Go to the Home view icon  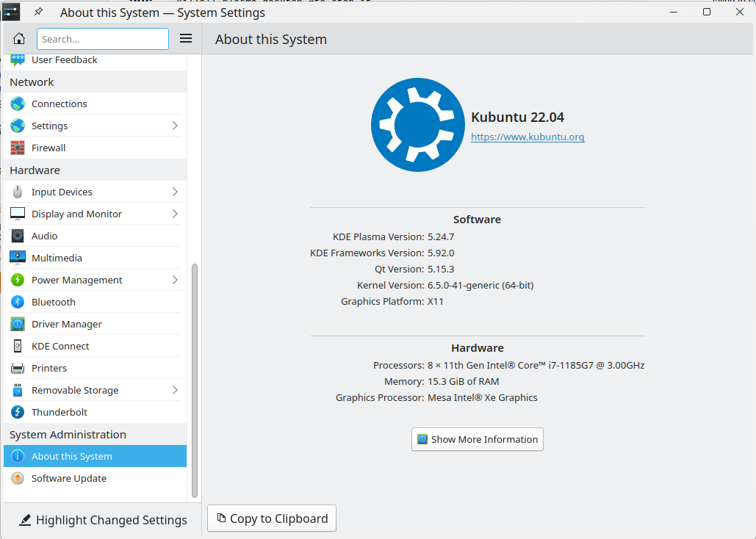click(x=19, y=39)
